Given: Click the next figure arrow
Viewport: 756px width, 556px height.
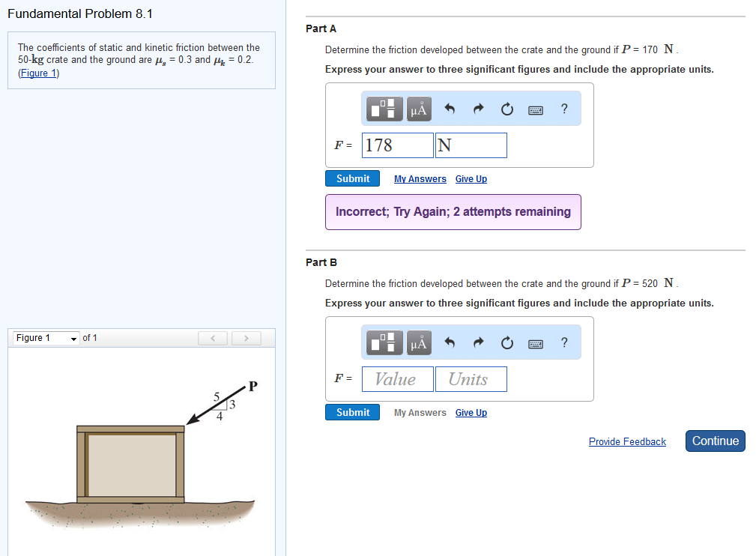Looking at the screenshot, I should click(x=246, y=338).
